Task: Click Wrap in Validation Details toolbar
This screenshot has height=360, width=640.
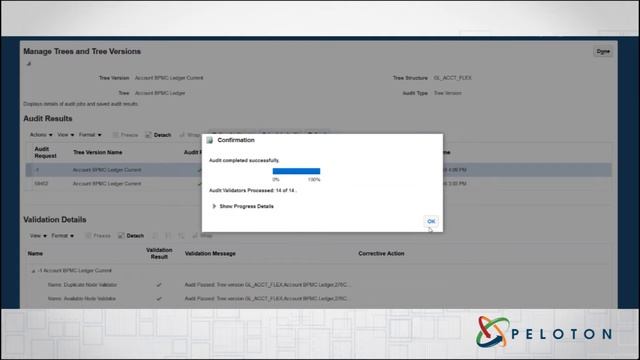Action: (x=202, y=236)
